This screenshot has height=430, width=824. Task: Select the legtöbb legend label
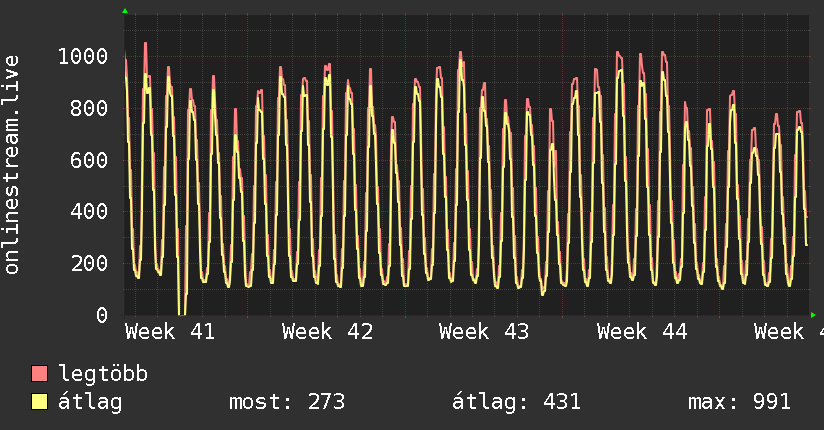(103, 373)
